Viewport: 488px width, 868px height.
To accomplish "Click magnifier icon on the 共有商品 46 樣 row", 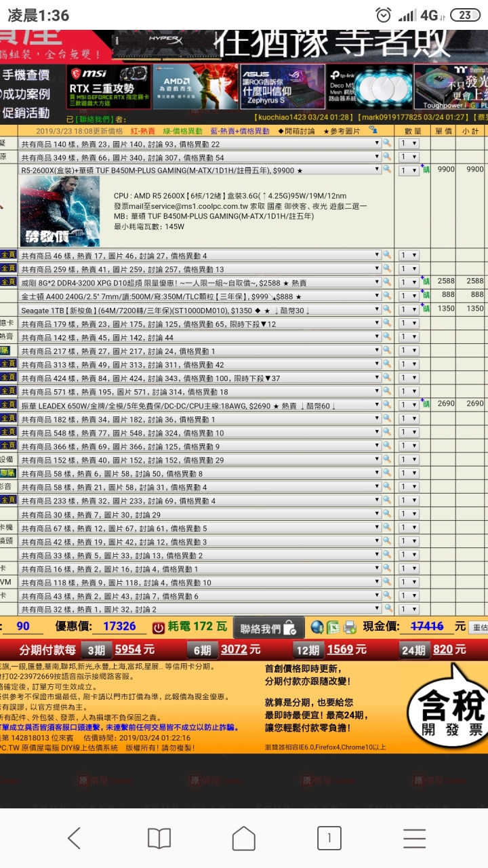I will [x=387, y=255].
